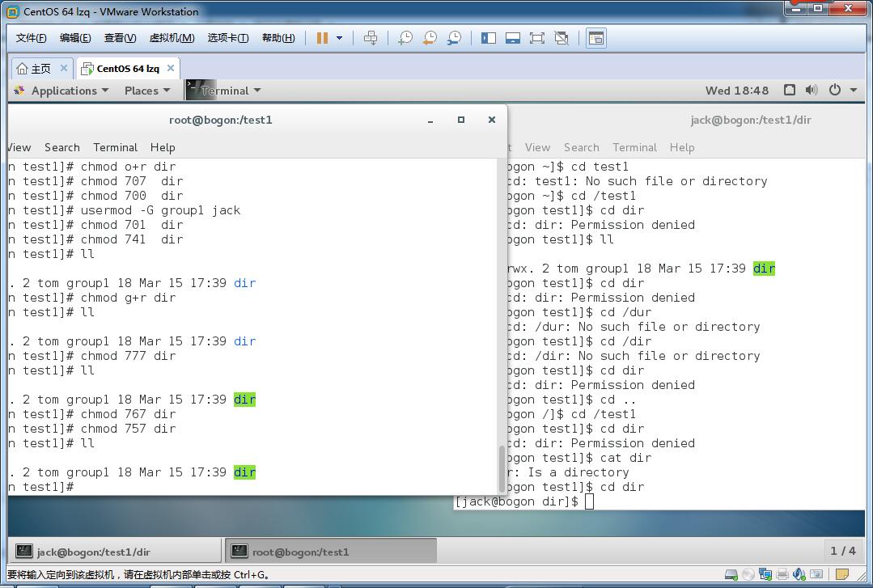The height and width of the screenshot is (588, 873).
Task: Click the 'chmod g+r dir' command line
Action: [128, 298]
